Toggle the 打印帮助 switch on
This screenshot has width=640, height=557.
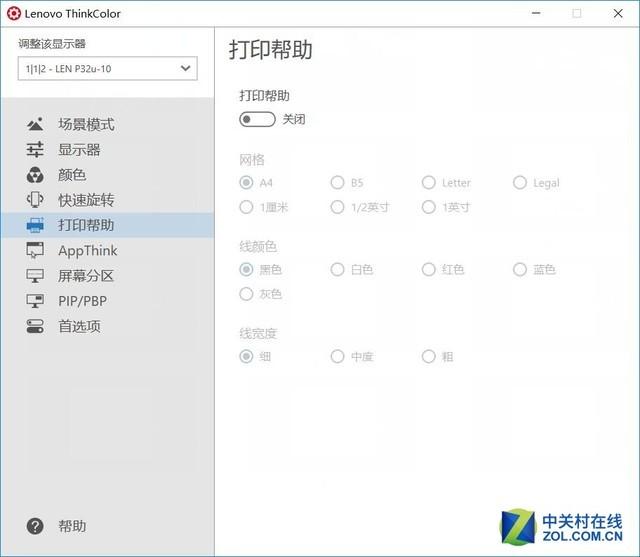pyautogui.click(x=257, y=120)
